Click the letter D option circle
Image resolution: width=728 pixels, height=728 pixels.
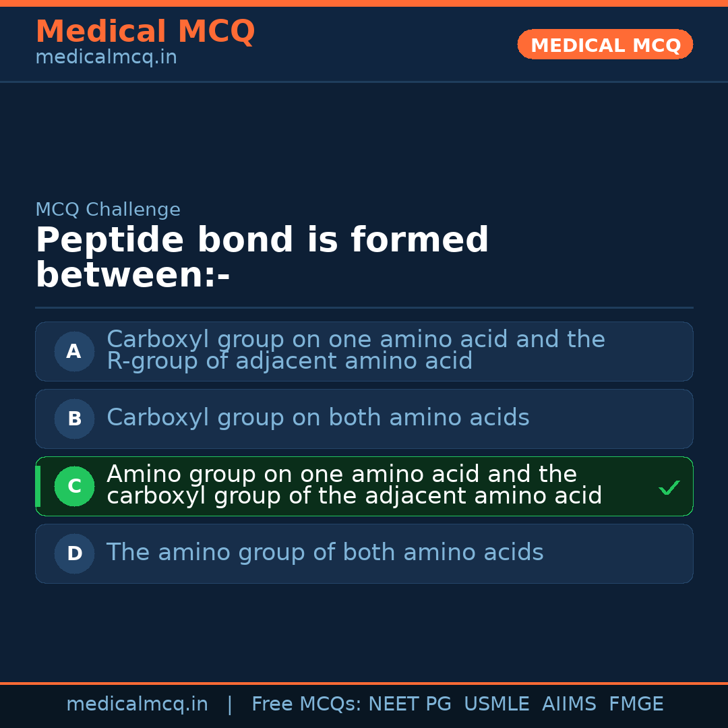74,553
